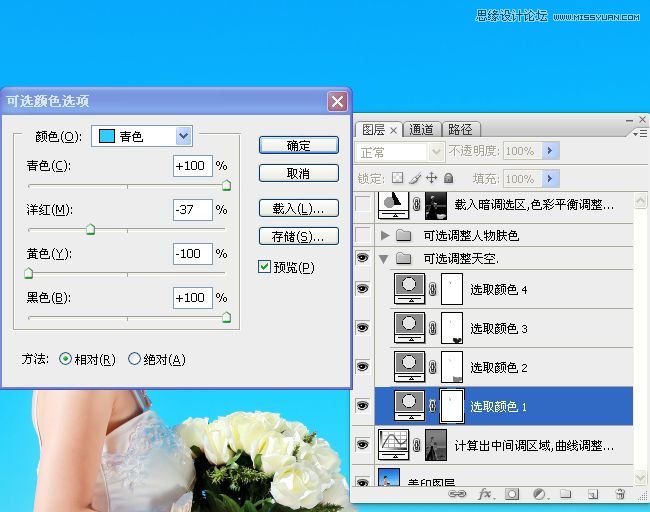Click the folder icon of 可选调整人物肤色 group
Image resolution: width=650 pixels, height=512 pixels.
(x=403, y=235)
